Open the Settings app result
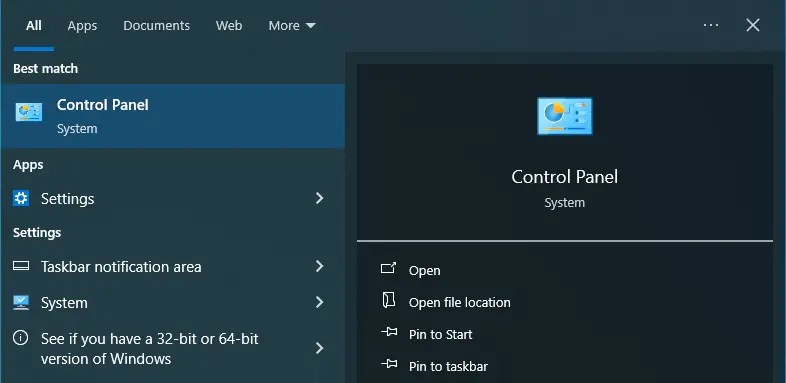This screenshot has height=383, width=786. pyautogui.click(x=172, y=199)
